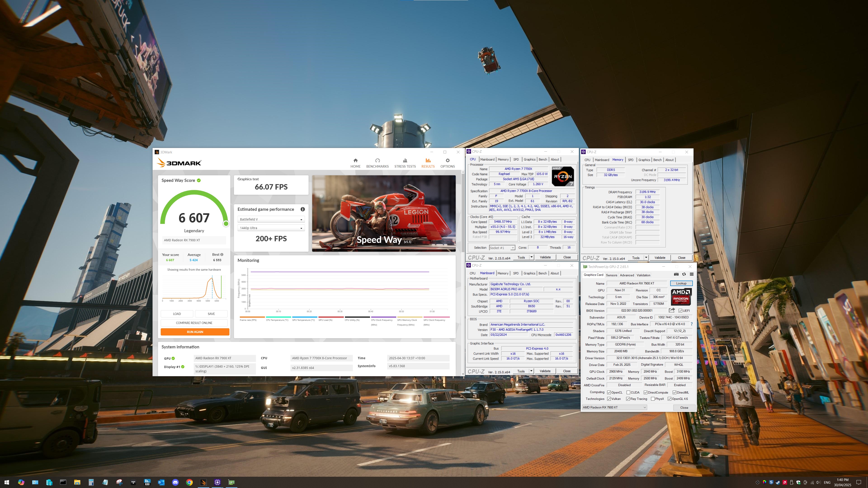Click Validate in CPU-Z Mainboard window
Screen dimensions: 868x488
tap(545, 371)
